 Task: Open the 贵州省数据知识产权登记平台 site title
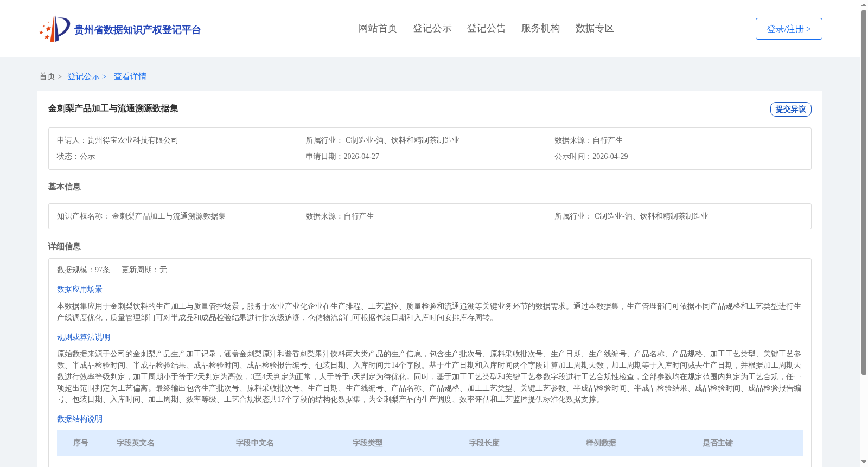[137, 30]
